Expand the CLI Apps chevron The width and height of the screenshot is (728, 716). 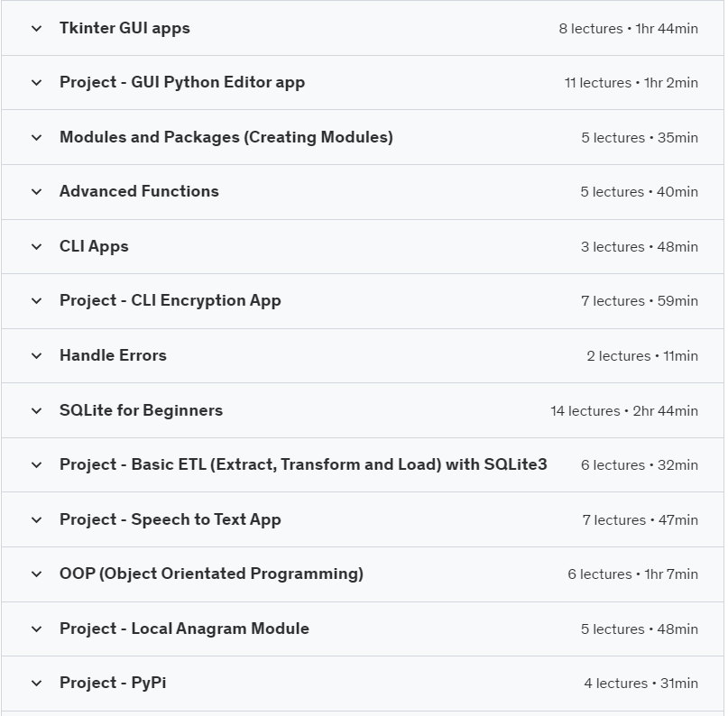click(x=36, y=247)
